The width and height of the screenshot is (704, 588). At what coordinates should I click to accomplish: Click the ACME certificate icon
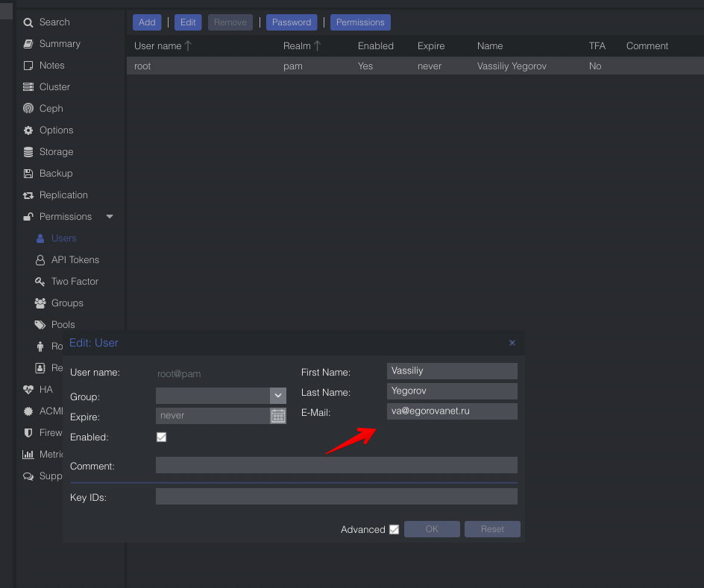coord(28,411)
